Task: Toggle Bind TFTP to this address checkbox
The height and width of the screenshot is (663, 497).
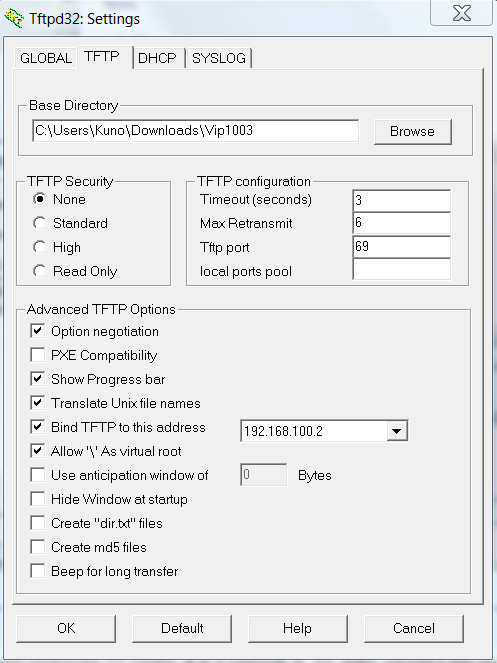Action: [38, 427]
